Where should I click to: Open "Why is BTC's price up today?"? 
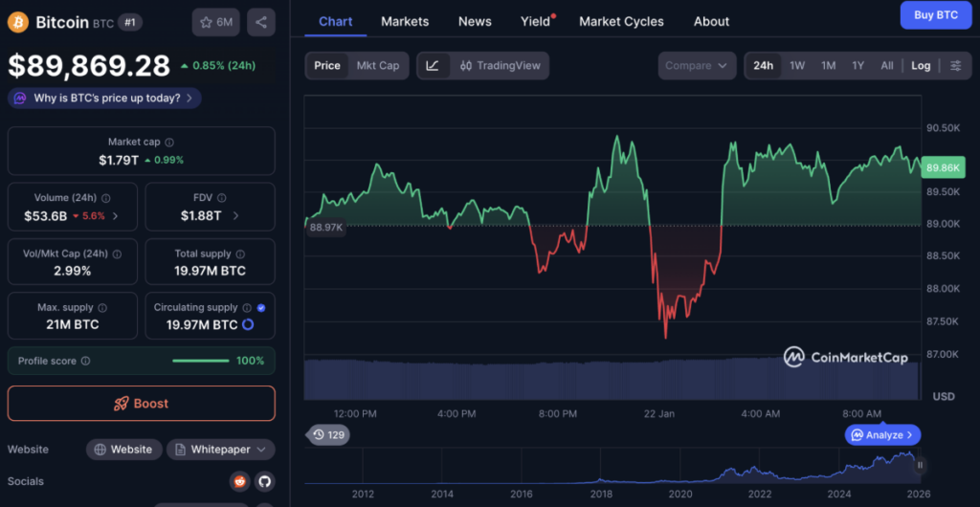click(105, 98)
